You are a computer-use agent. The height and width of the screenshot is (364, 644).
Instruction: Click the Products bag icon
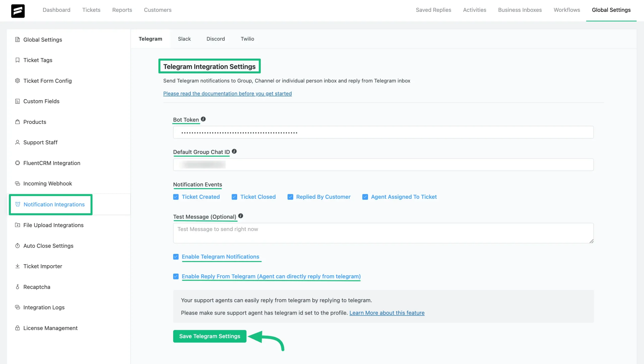(17, 122)
